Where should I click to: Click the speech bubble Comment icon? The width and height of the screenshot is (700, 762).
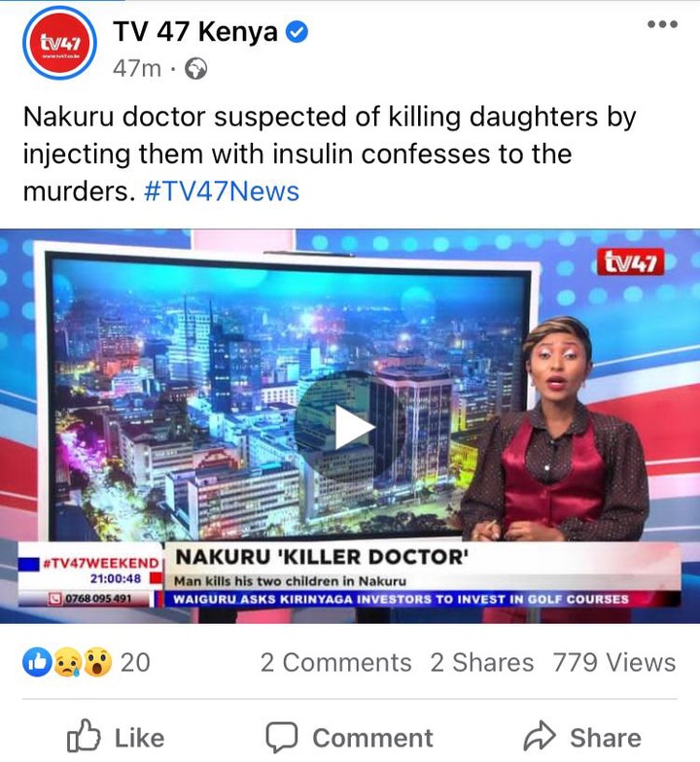(282, 738)
